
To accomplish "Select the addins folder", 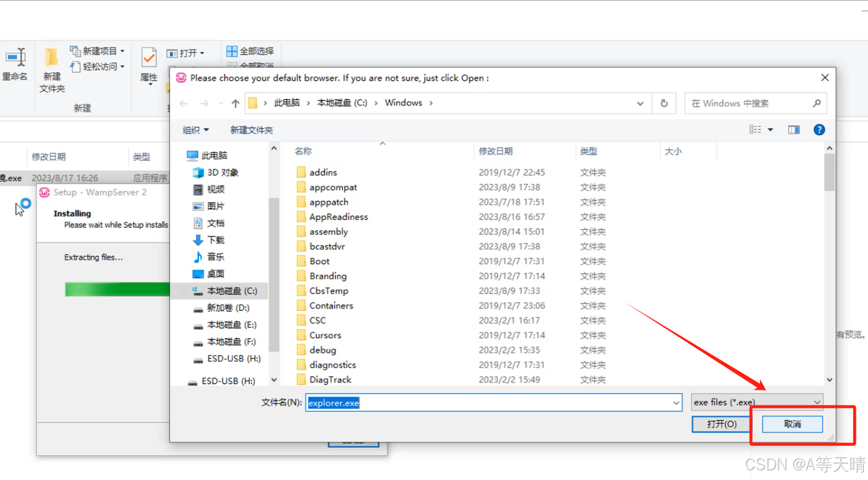I will [323, 173].
